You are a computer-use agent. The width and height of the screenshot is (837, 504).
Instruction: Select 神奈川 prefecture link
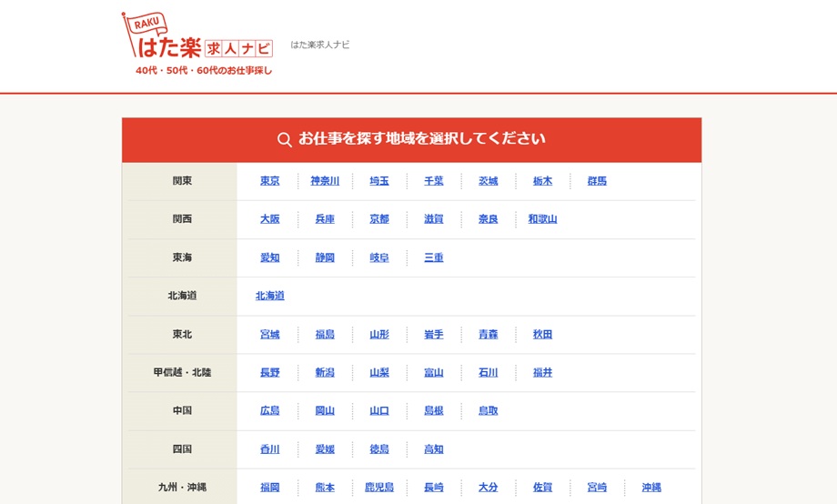(x=325, y=181)
